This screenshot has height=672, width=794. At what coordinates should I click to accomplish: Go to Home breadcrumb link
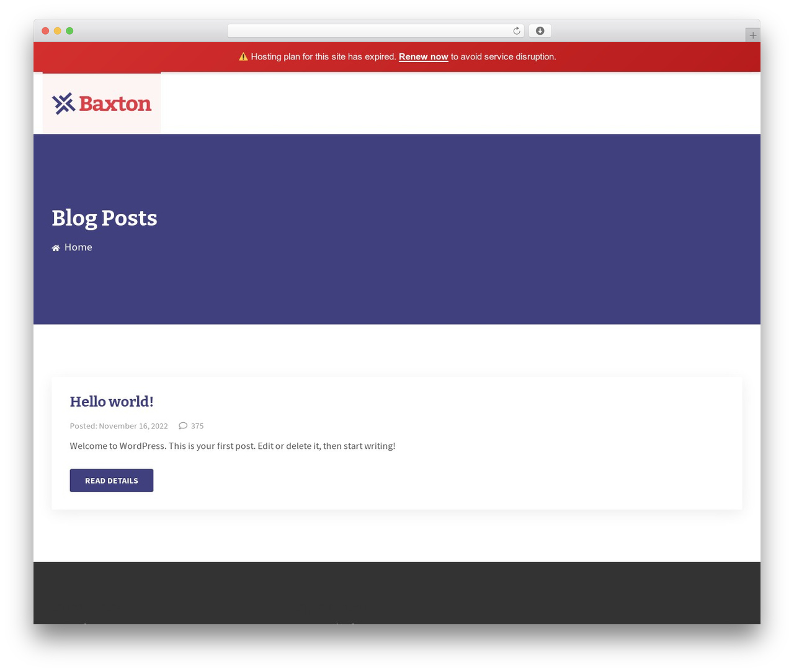coord(78,247)
